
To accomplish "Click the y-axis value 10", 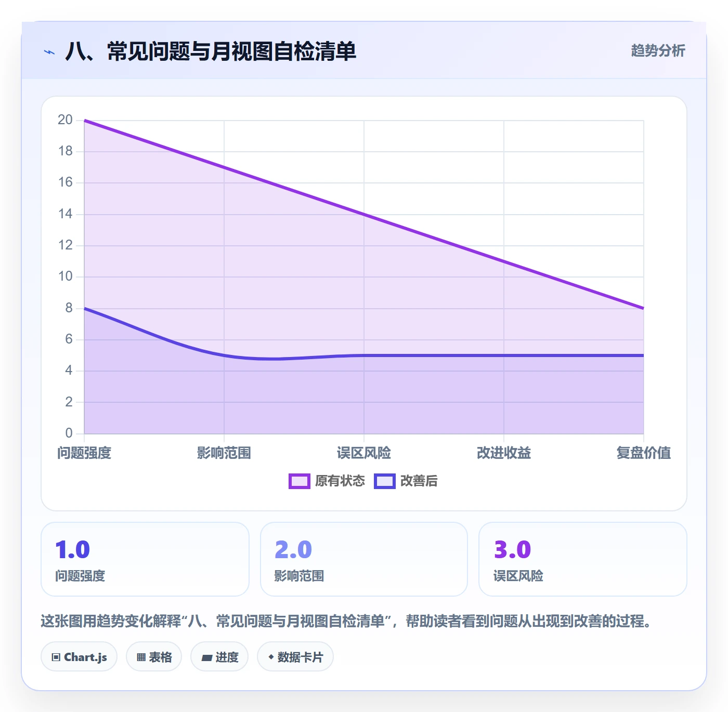I will [65, 276].
